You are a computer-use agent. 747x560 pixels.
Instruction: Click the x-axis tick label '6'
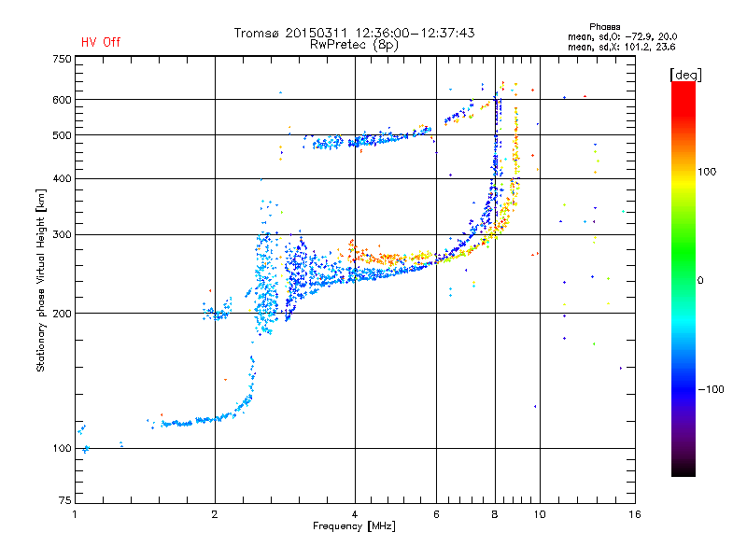coord(436,514)
